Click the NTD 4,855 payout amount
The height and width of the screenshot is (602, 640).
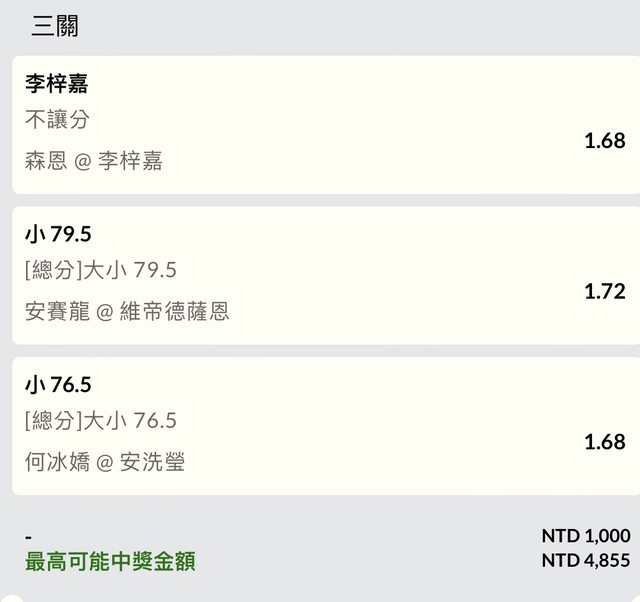point(586,561)
